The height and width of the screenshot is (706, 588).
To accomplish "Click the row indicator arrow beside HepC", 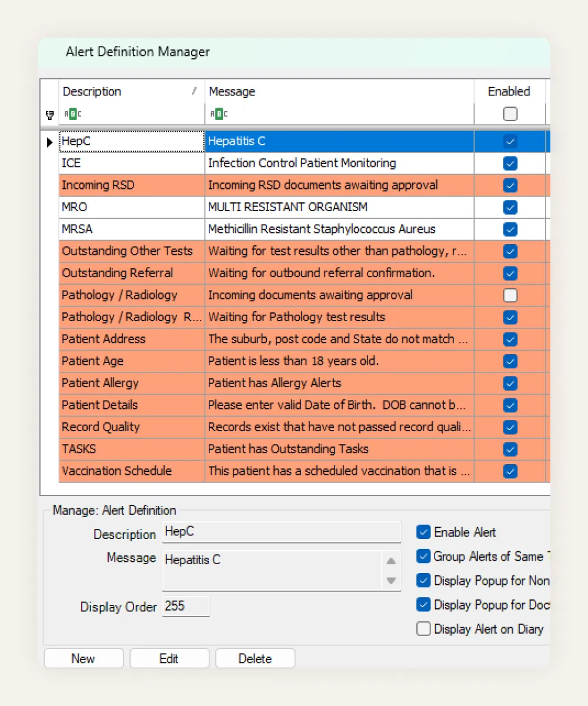I will coord(50,142).
